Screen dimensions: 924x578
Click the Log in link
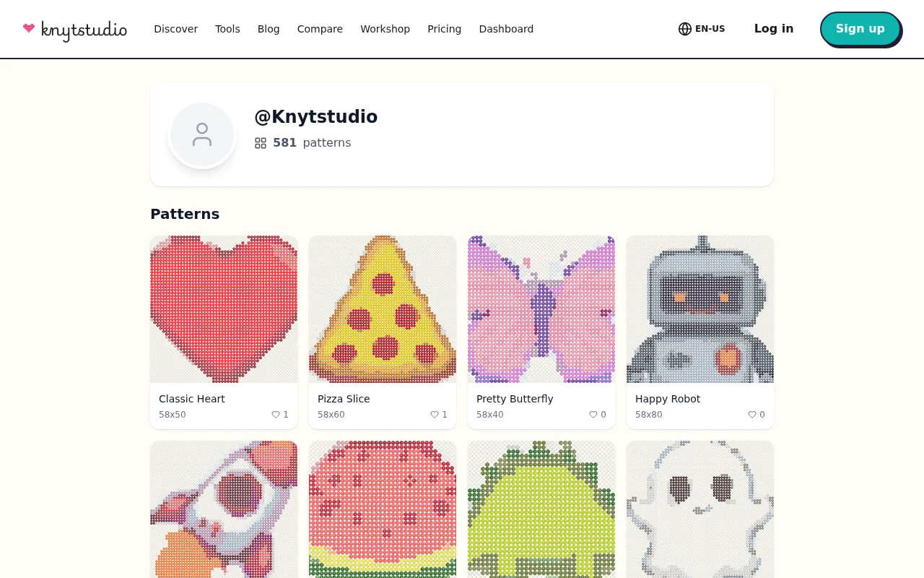point(774,29)
